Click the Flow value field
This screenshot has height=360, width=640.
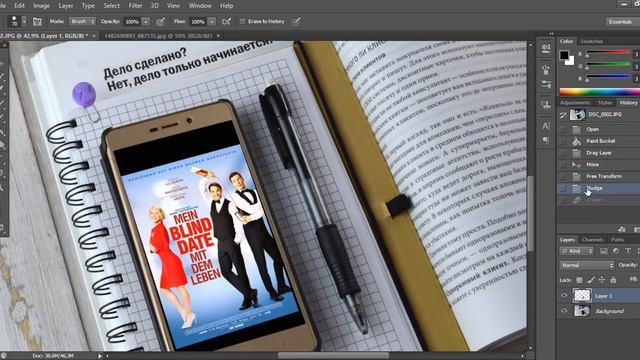point(198,22)
